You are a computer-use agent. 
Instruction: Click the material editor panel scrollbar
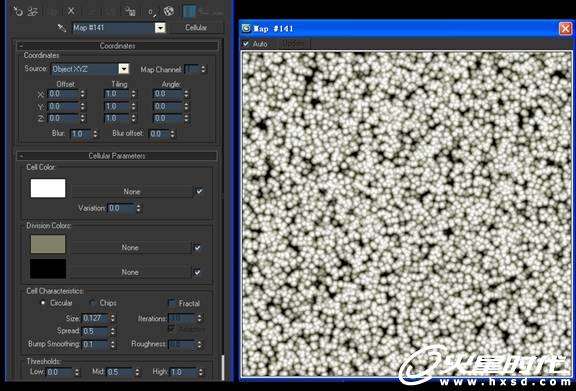pos(223,366)
